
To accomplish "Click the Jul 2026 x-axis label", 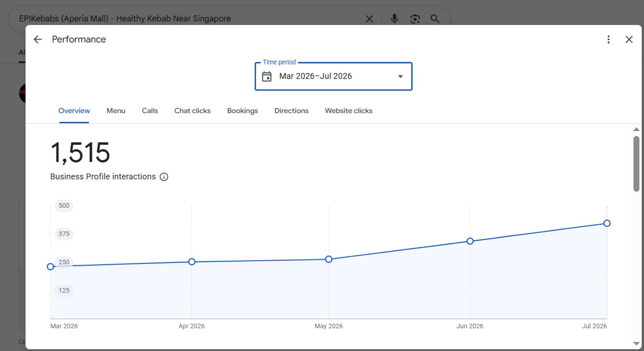I will [594, 326].
